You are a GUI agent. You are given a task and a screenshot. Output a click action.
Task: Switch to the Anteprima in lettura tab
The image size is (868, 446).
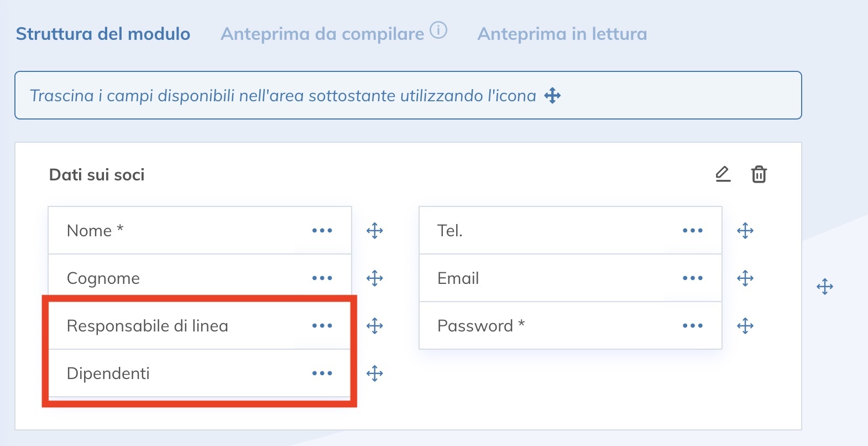pyautogui.click(x=561, y=34)
